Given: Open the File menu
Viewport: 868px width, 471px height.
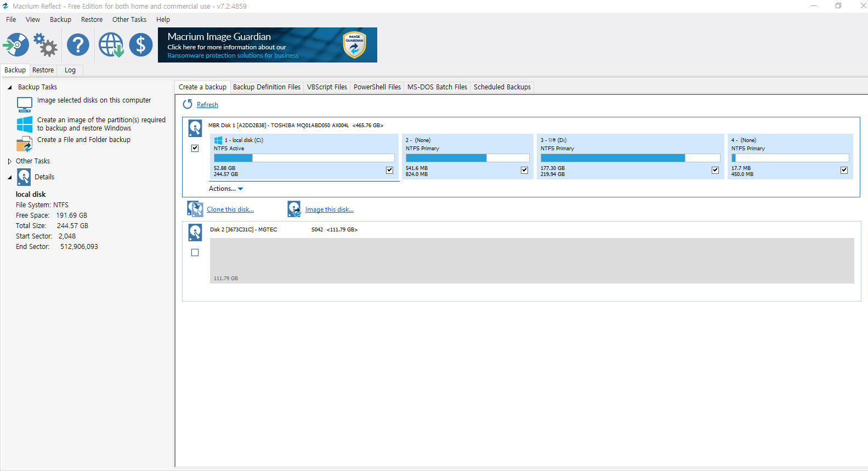Looking at the screenshot, I should click(x=11, y=19).
